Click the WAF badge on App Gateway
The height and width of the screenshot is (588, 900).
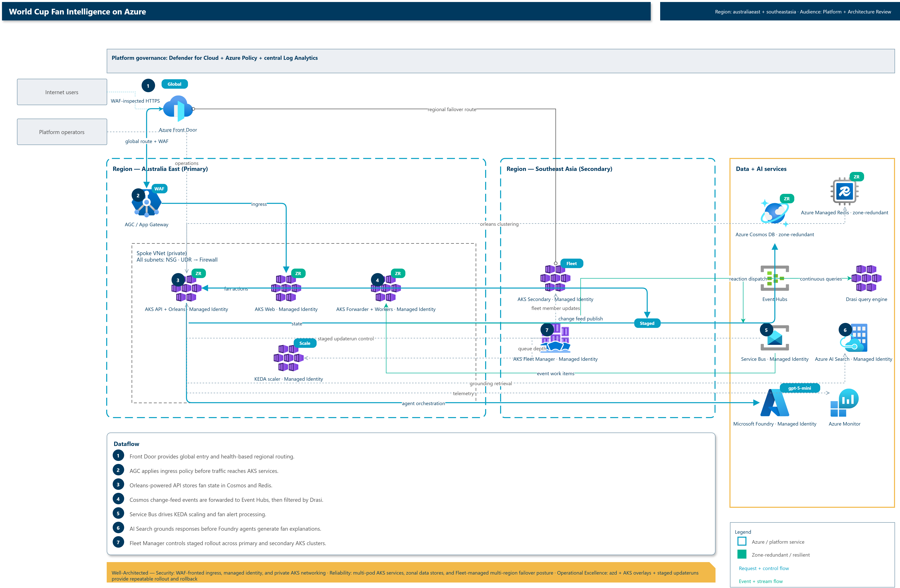(159, 189)
